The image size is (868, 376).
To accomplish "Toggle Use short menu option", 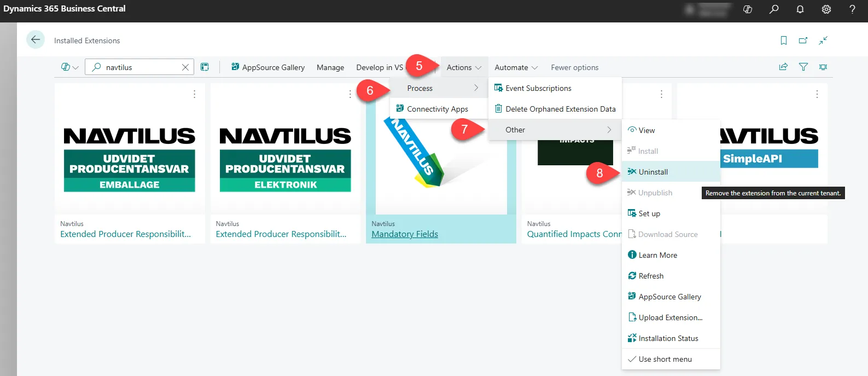I will coord(665,359).
